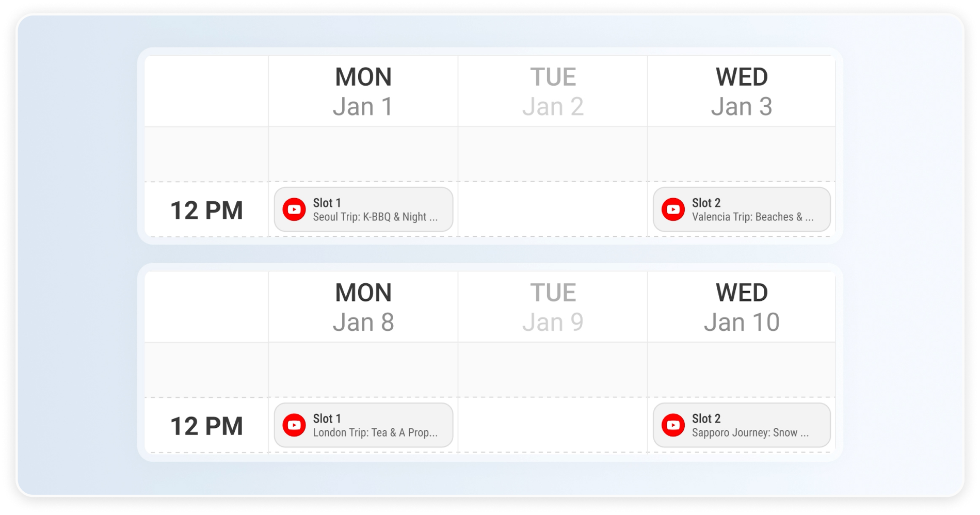
Task: Click YouTube icon on Seoul Trip slot
Action: [294, 210]
